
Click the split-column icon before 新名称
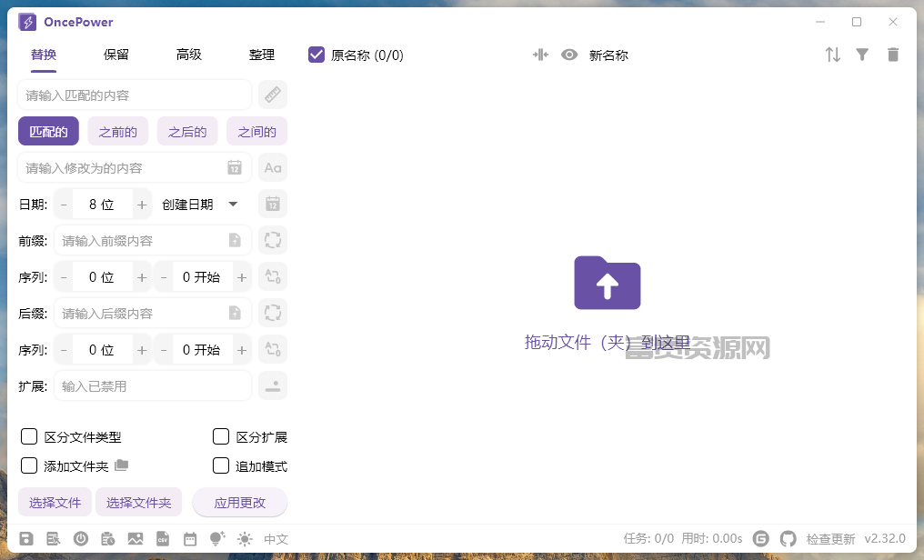540,55
